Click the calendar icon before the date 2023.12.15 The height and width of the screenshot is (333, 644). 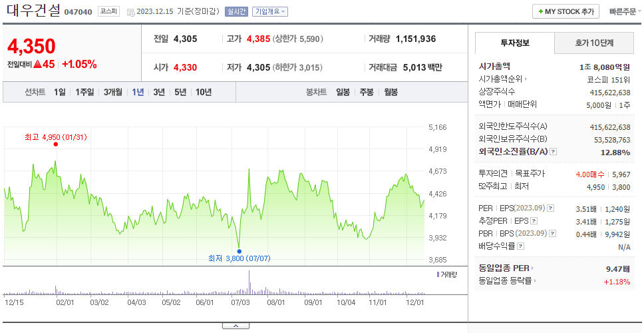pos(130,12)
